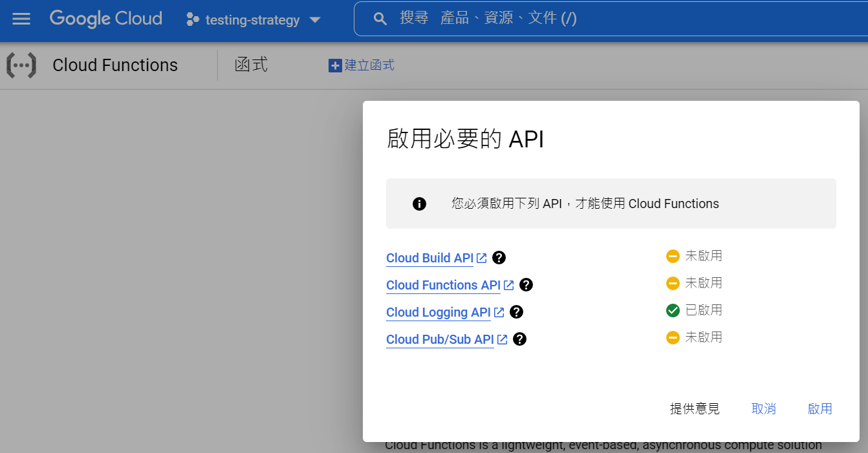
Task: Click the external link icon beside Cloud Logging API
Action: [x=499, y=311]
